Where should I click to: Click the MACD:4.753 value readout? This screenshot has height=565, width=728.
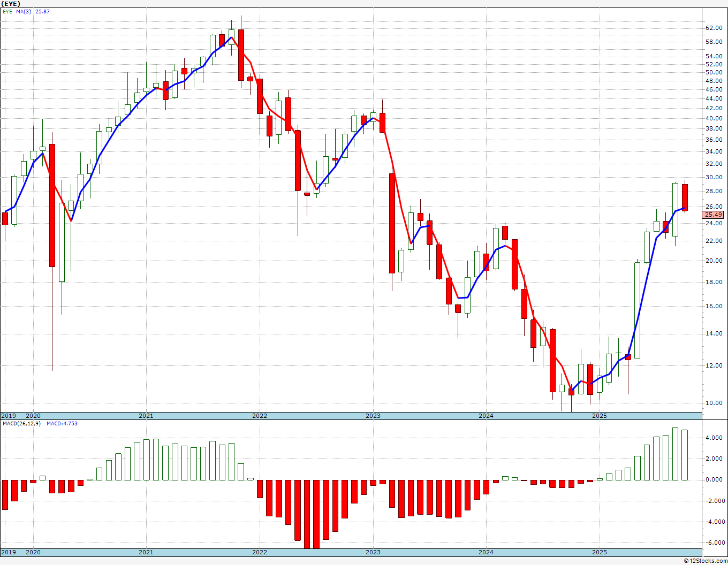coord(62,424)
